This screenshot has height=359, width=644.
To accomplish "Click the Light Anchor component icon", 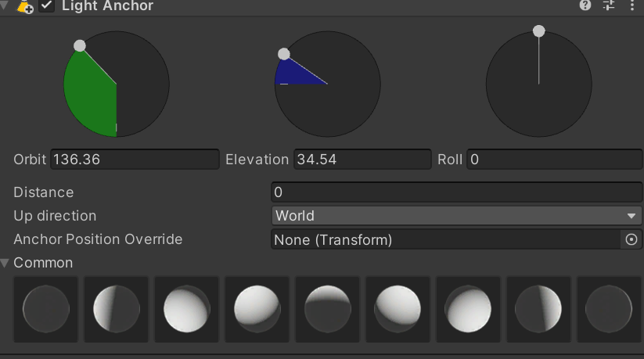I will point(25,6).
